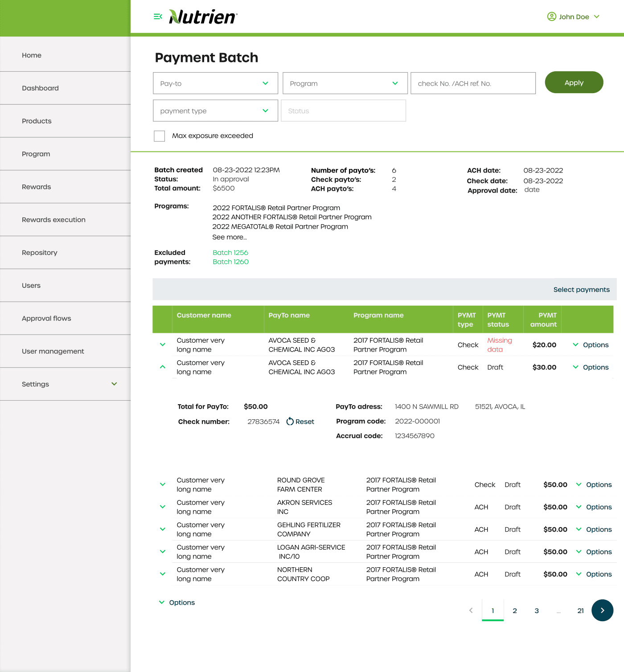The height and width of the screenshot is (672, 624).
Task: Open the Batch 1260 link
Action: 230,262
